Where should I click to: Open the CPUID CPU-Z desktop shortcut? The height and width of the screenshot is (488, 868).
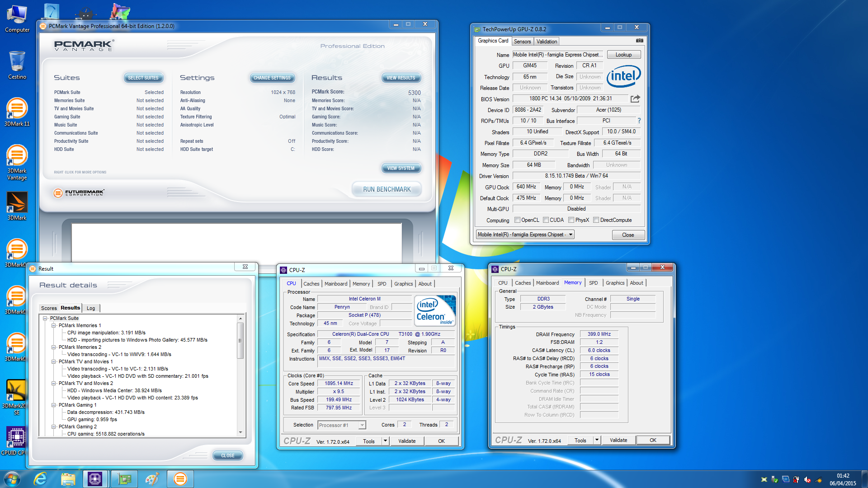16,441
